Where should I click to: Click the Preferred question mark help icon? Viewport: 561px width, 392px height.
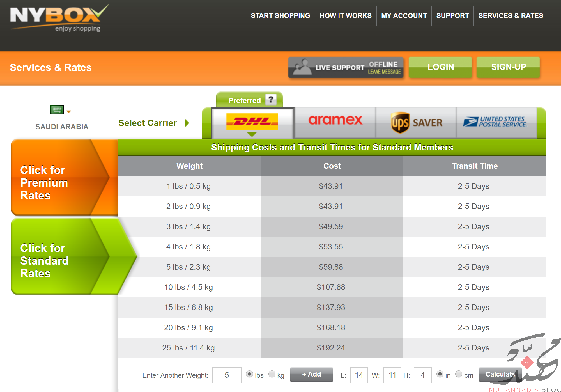pos(271,100)
